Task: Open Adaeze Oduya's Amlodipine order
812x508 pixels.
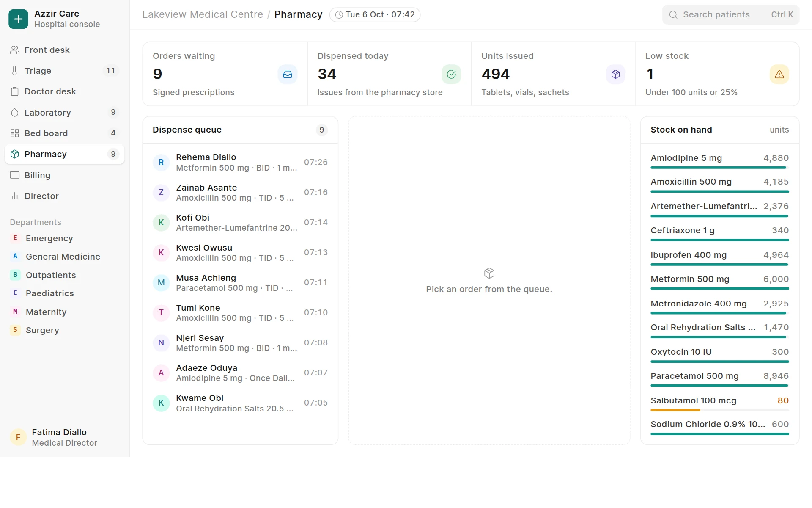Action: pyautogui.click(x=240, y=373)
